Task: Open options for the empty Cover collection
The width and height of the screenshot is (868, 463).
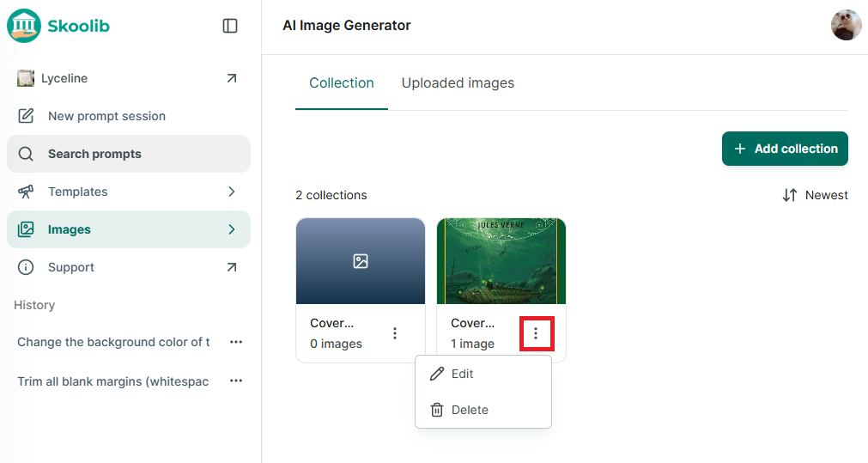Action: point(395,332)
